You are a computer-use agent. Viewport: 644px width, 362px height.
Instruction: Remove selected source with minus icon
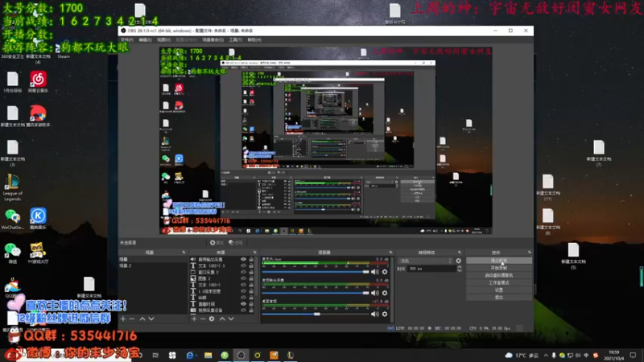(203, 319)
